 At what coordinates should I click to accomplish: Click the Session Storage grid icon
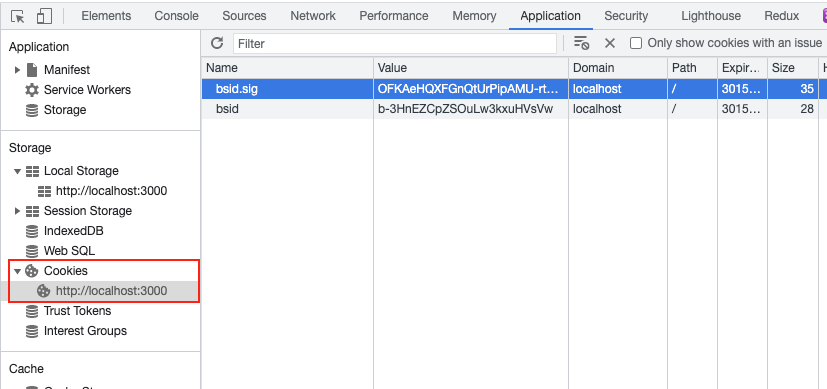[x=32, y=211]
